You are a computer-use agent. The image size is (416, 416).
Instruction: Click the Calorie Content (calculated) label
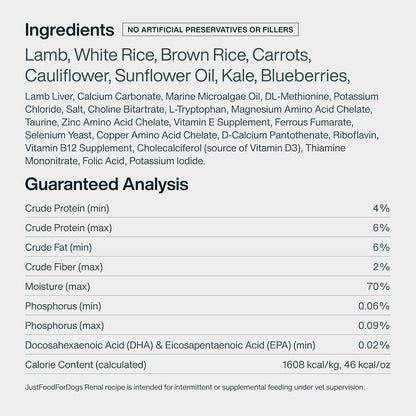click(x=86, y=365)
